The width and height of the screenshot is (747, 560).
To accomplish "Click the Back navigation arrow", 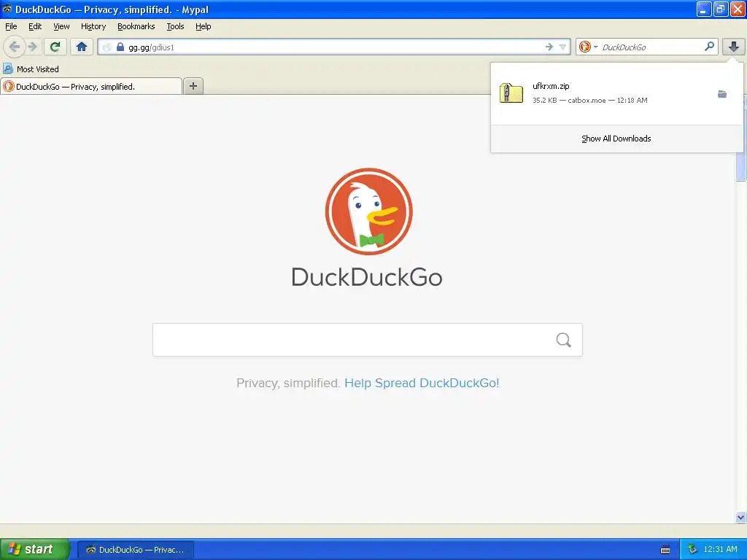I will point(15,47).
